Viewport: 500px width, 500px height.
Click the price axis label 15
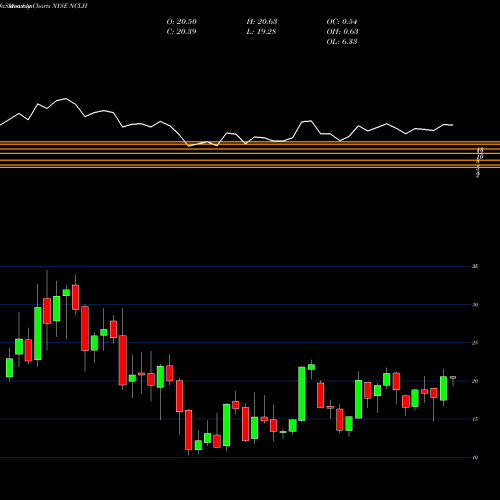coord(475,419)
